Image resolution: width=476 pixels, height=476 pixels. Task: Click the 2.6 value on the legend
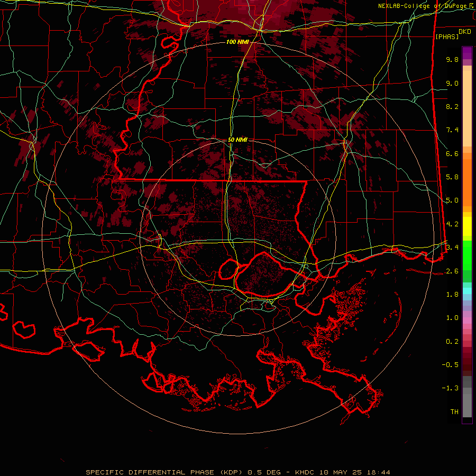pos(452,271)
